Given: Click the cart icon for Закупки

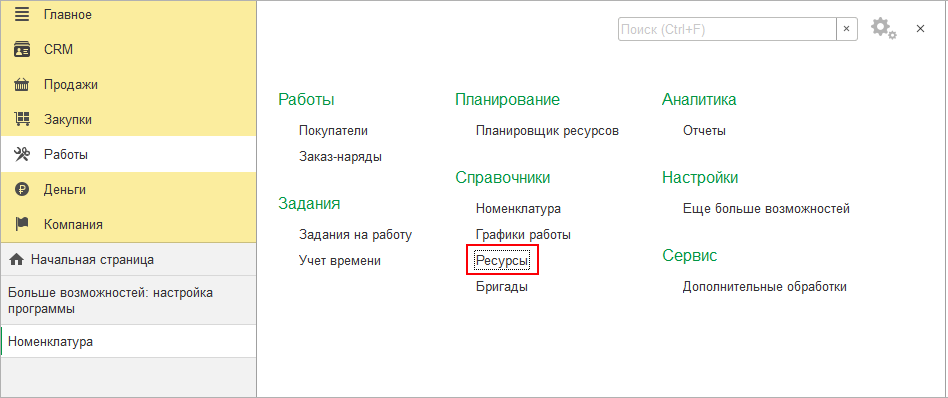Looking at the screenshot, I should (x=22, y=119).
